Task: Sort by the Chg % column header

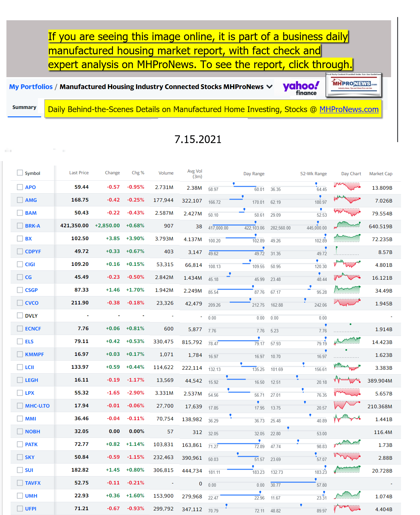Action: coord(138,173)
